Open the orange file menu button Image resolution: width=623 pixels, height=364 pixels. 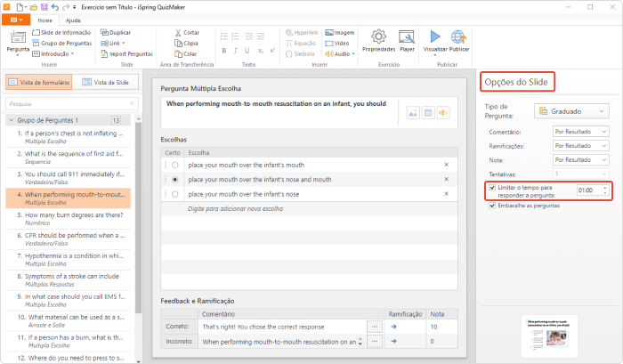[16, 20]
